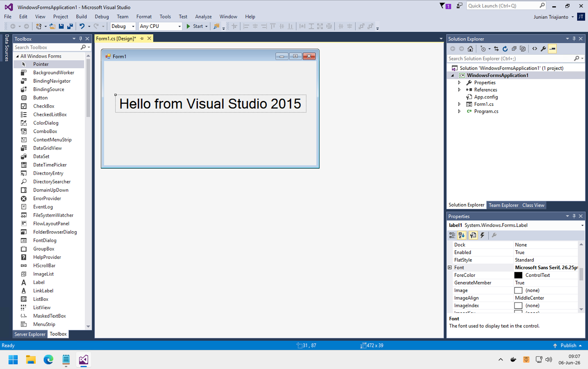The width and height of the screenshot is (588, 369).
Task: Click Publish in the status bar
Action: 568,346
